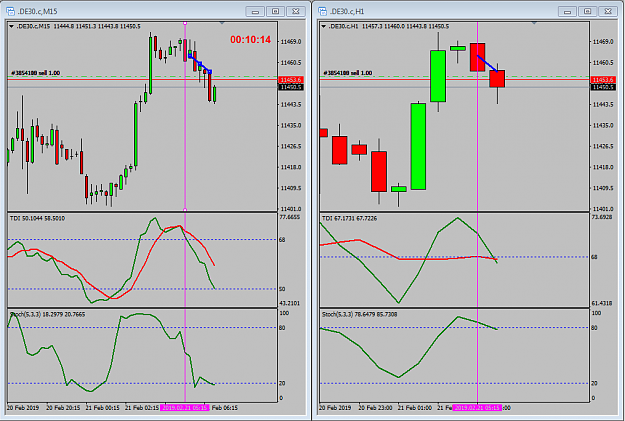Click the red 11453.6 price tag on M15 axis
Viewport: 625px width, 421px height.
click(x=291, y=80)
